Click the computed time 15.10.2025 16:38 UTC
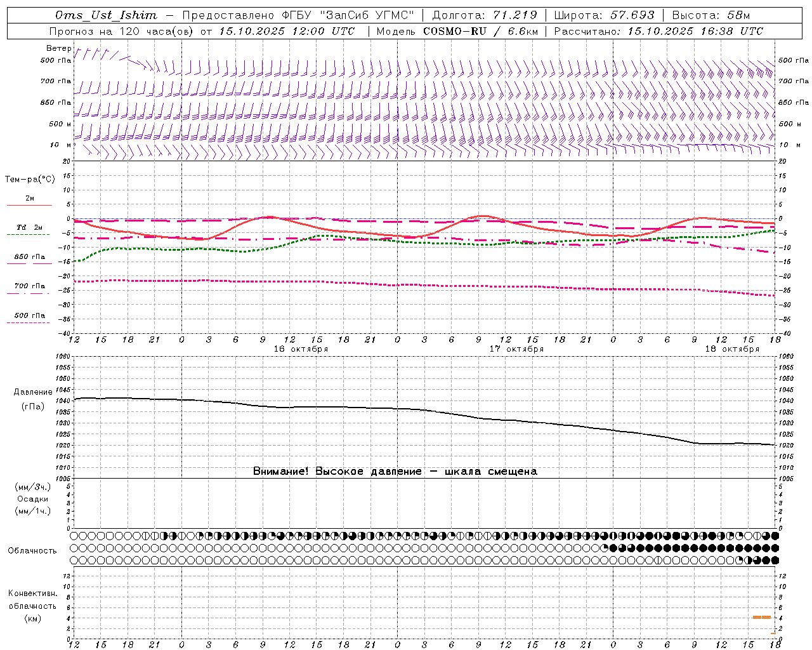Screen dimensions: 812x650 pos(695,31)
